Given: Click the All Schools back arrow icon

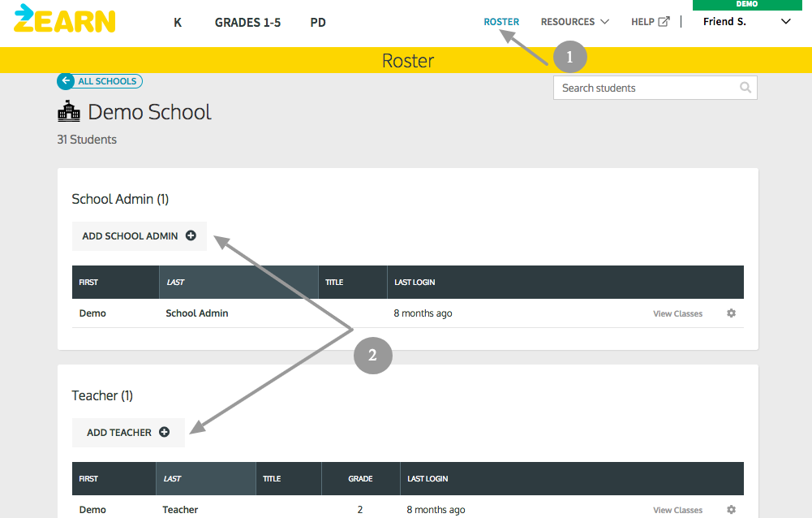Looking at the screenshot, I should [65, 81].
